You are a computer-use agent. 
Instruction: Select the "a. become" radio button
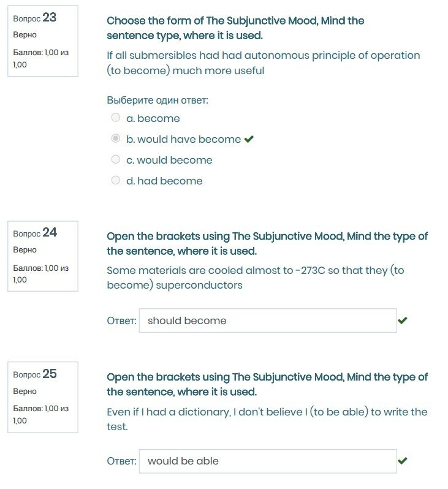point(116,118)
